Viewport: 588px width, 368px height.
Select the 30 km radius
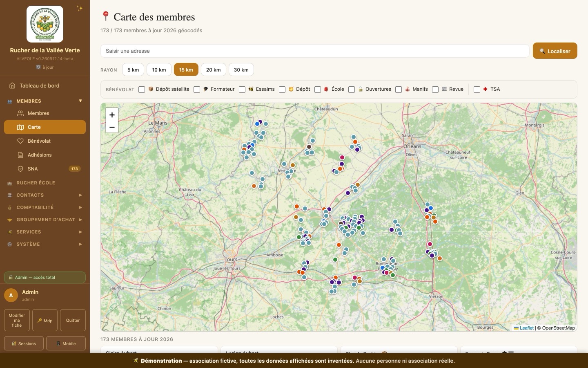tap(241, 70)
